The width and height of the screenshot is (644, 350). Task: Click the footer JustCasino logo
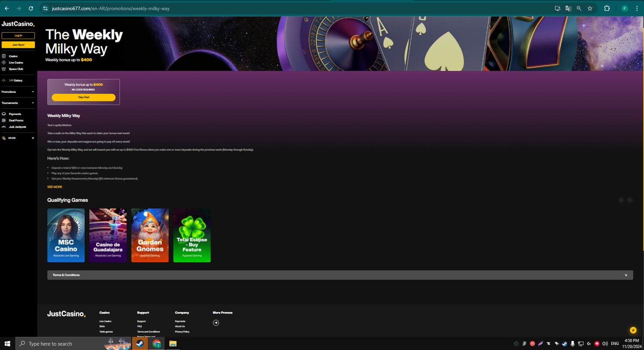[x=67, y=314]
